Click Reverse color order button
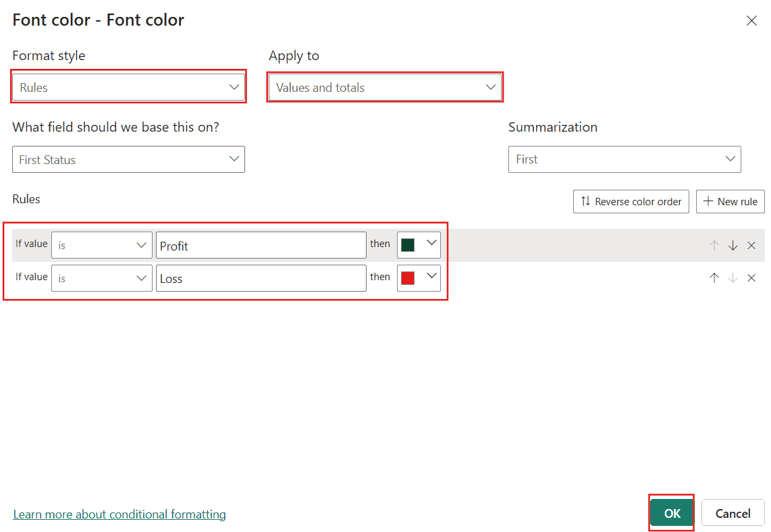This screenshot has width=771, height=532. pyautogui.click(x=631, y=202)
